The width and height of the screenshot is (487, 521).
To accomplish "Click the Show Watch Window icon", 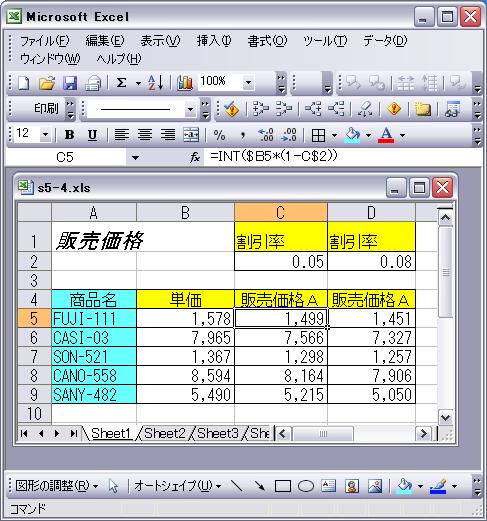I will coord(453,109).
